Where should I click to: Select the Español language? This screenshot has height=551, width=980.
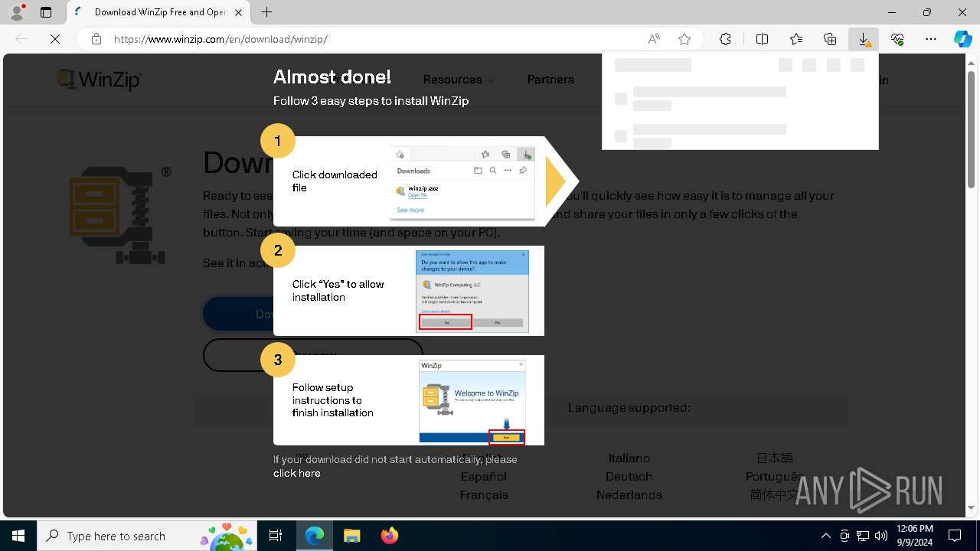pyautogui.click(x=484, y=476)
